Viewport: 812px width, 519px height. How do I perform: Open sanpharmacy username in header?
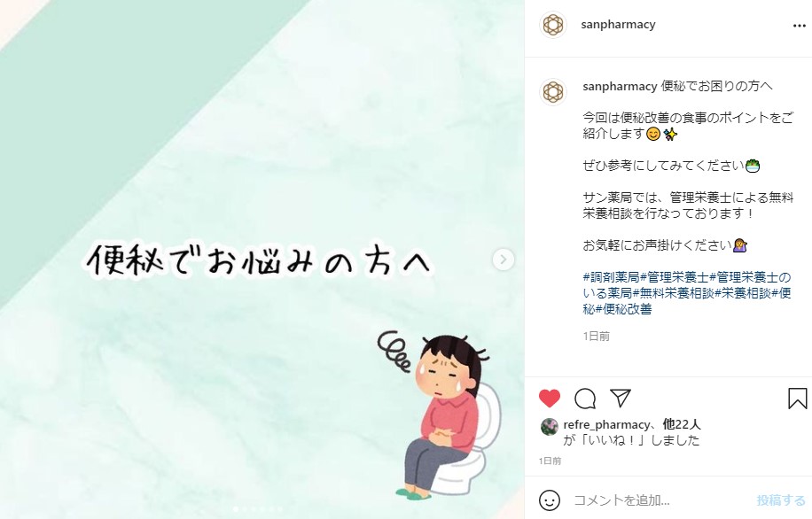coord(619,24)
